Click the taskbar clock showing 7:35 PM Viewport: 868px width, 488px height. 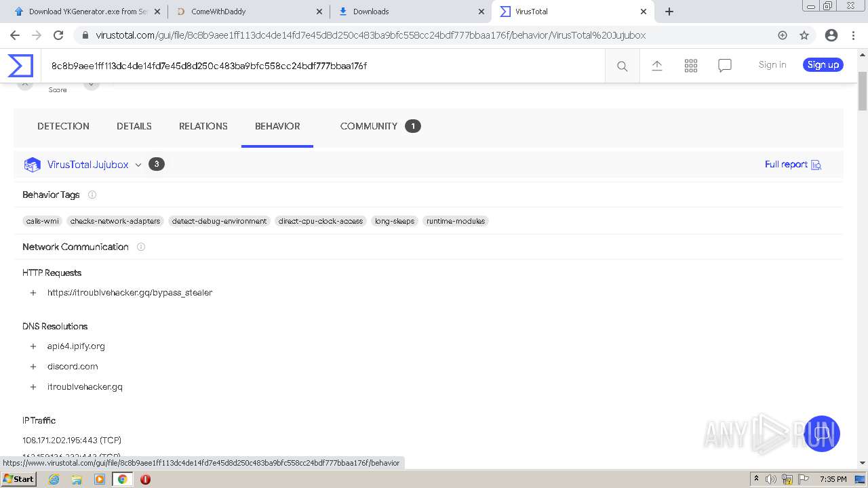833,479
